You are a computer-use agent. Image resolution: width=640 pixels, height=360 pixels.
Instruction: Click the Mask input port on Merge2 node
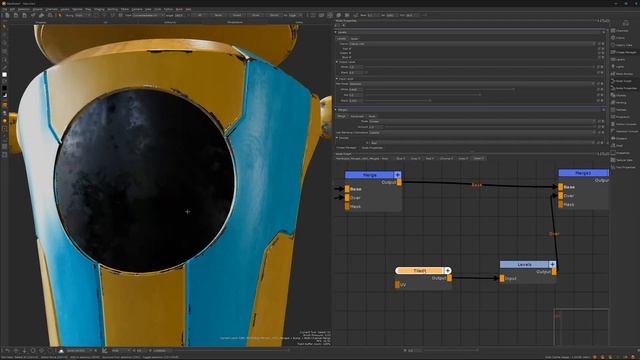tap(560, 204)
